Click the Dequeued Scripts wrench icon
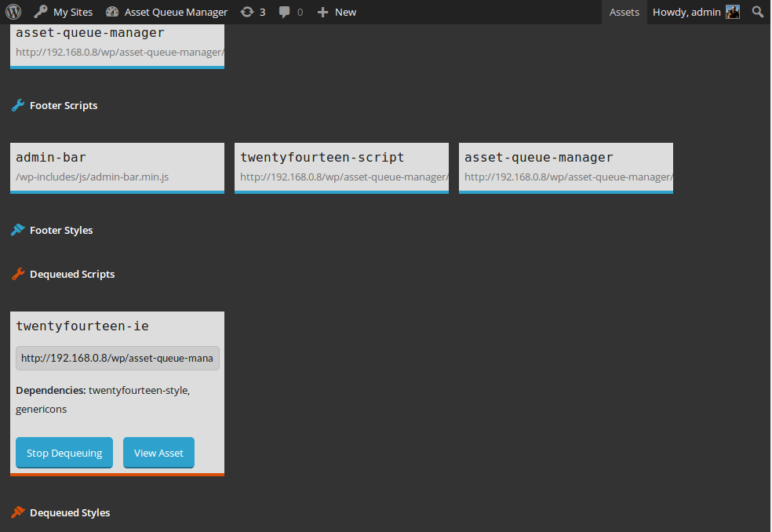 18,274
